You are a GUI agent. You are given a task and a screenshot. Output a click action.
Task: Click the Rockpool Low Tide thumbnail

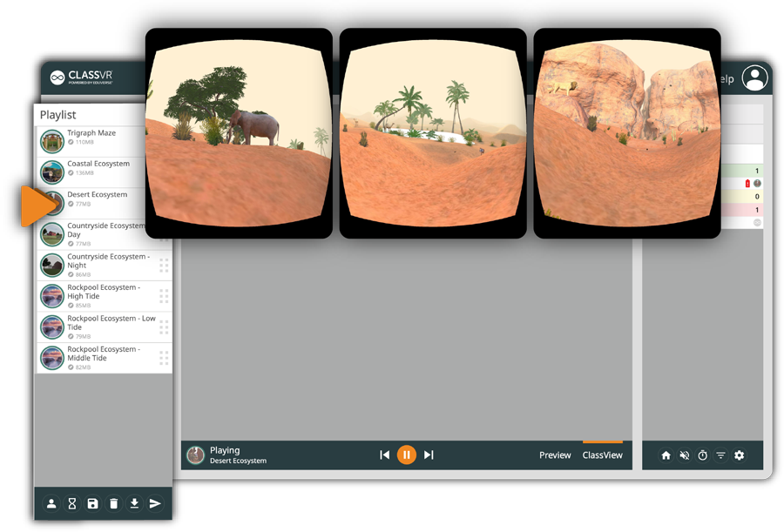click(x=52, y=327)
